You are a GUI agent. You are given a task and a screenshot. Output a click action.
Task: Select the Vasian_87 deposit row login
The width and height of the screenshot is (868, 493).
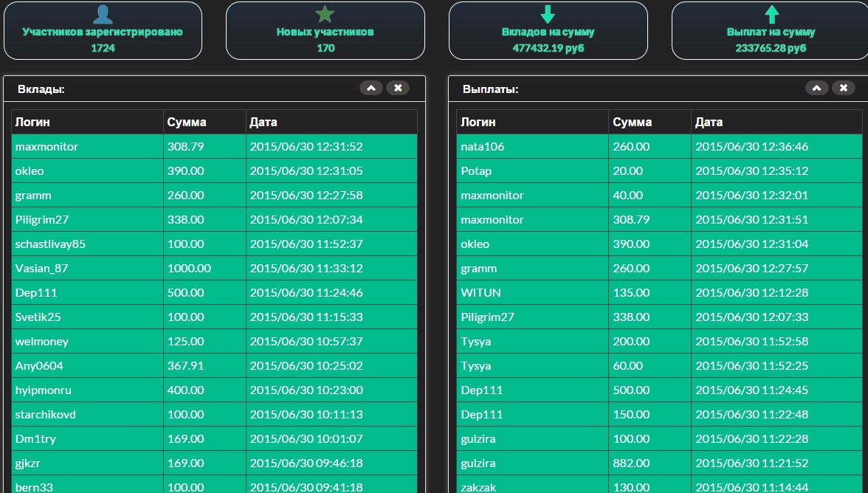coord(41,268)
